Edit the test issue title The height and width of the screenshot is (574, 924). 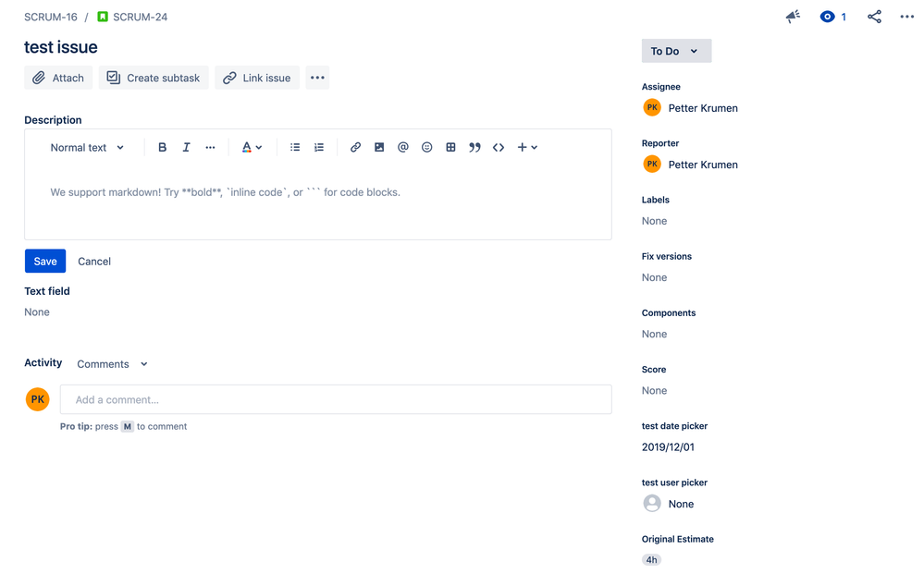pos(61,47)
